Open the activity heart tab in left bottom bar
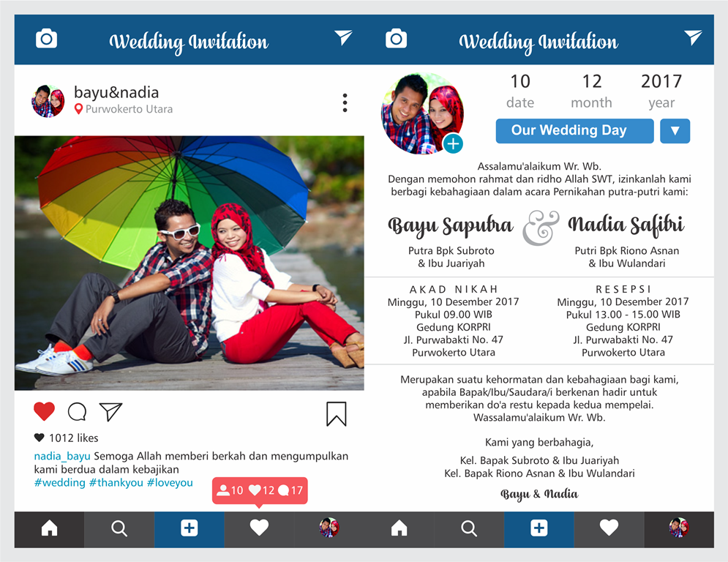Screen dimensions: 728x562 point(259,528)
